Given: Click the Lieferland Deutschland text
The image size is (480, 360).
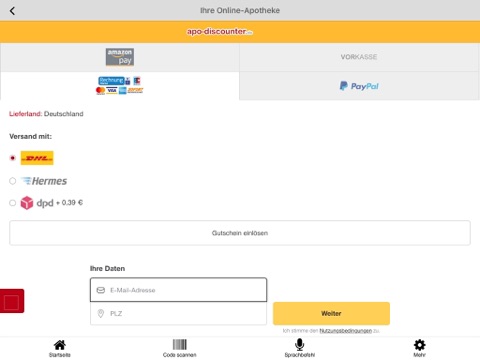Looking at the screenshot, I should tap(46, 114).
